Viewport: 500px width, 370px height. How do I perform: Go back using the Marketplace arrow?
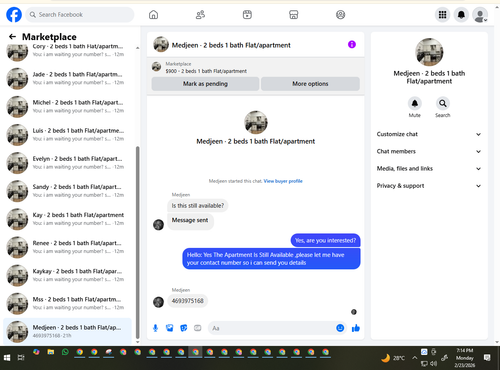pyautogui.click(x=12, y=37)
